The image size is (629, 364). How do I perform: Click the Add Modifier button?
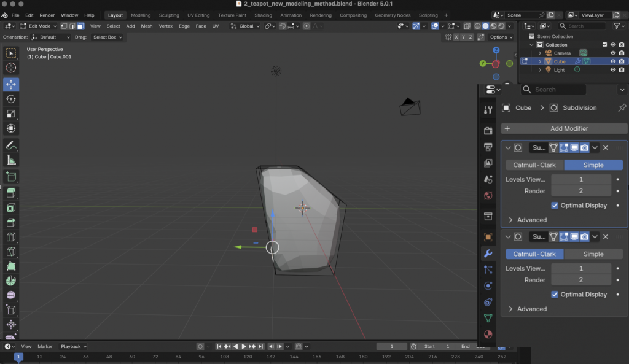564,128
